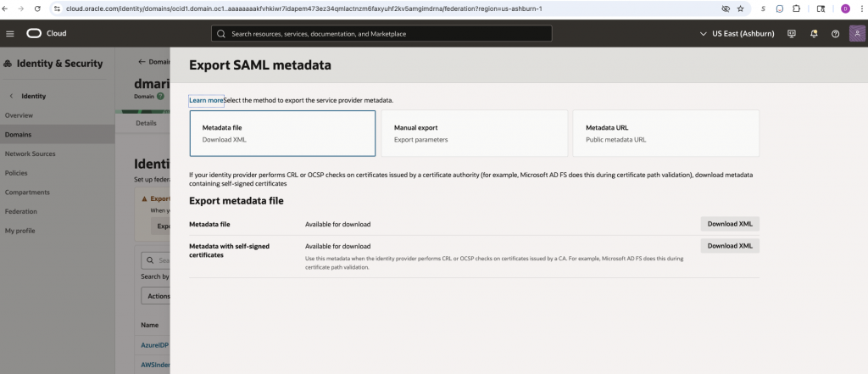868x374 pixels.
Task: Open Federation in the sidebar
Action: click(21, 211)
